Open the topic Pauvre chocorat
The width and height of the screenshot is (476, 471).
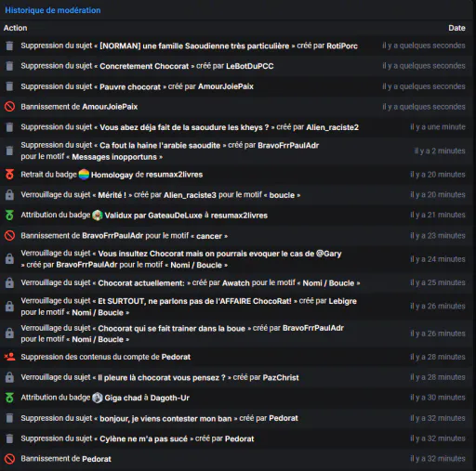(130, 86)
